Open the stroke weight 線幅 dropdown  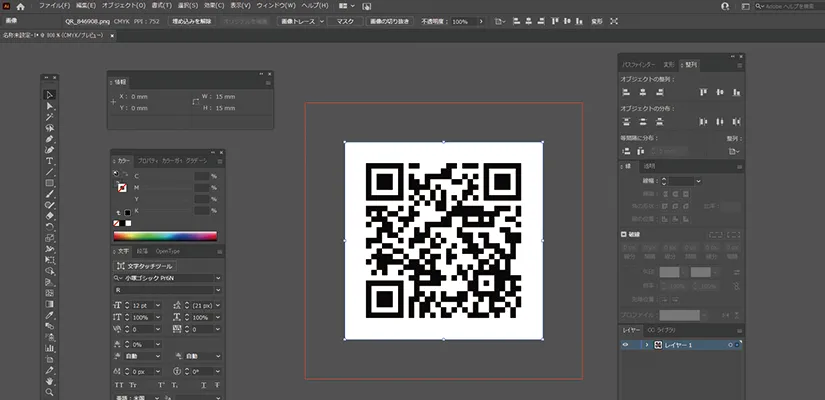(698, 181)
